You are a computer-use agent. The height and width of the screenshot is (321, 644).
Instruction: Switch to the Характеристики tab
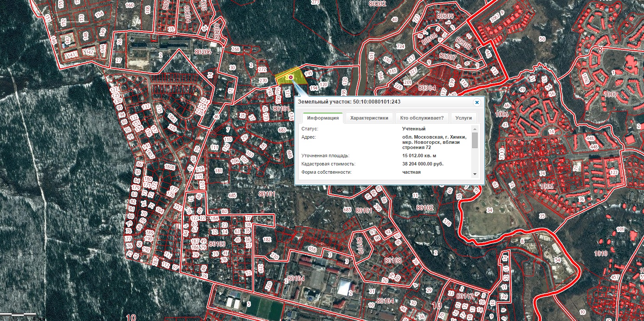369,118
